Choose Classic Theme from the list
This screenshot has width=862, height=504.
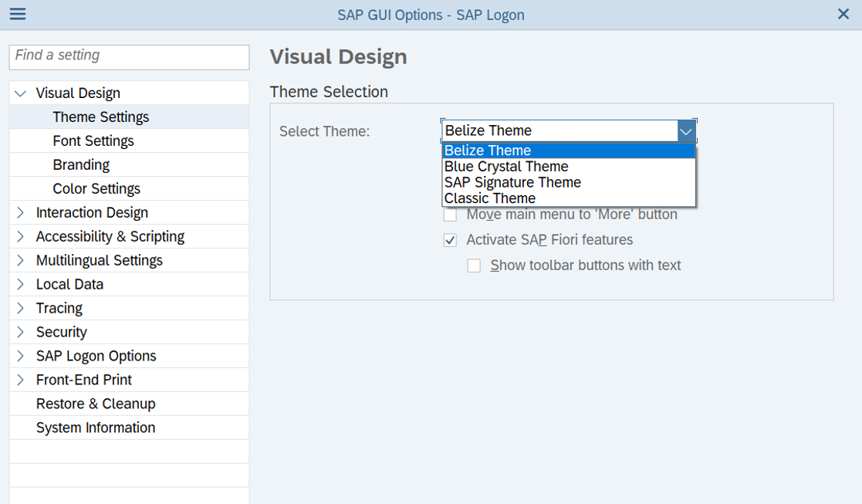(x=569, y=198)
